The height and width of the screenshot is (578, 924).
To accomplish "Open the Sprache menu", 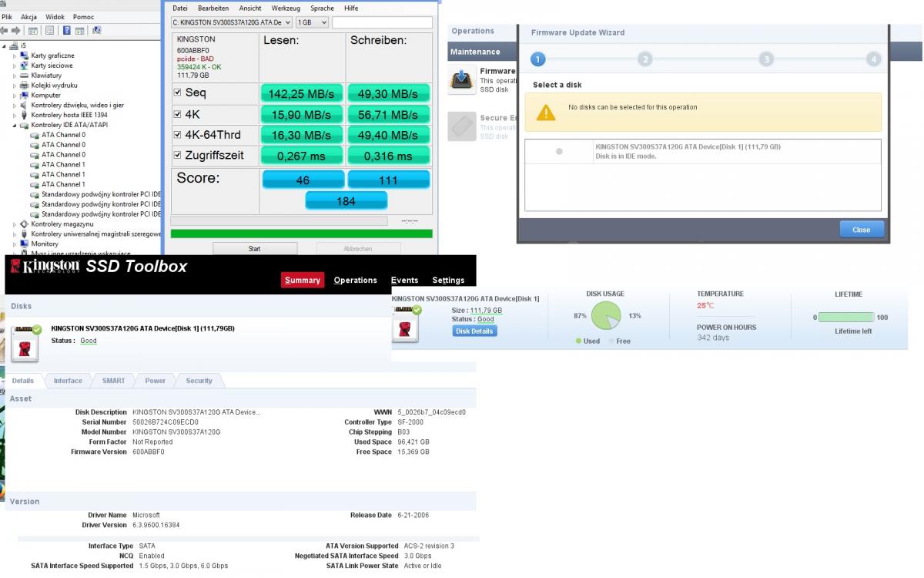I will pos(322,8).
